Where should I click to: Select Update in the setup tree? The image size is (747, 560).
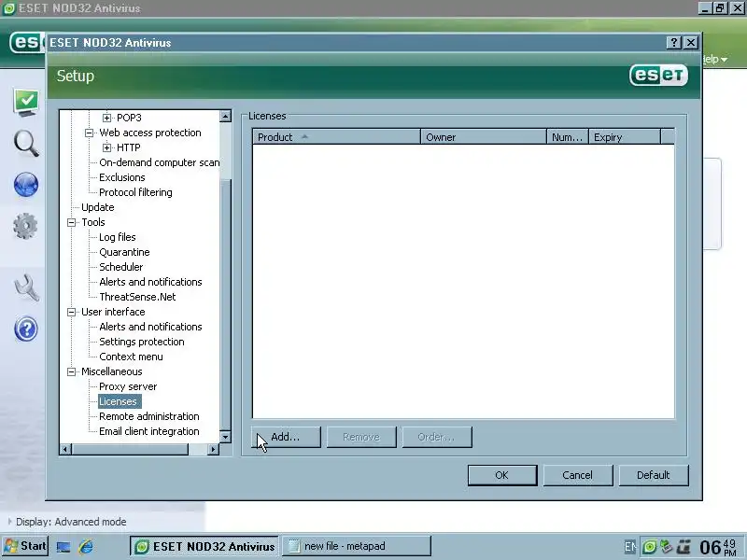click(x=98, y=207)
